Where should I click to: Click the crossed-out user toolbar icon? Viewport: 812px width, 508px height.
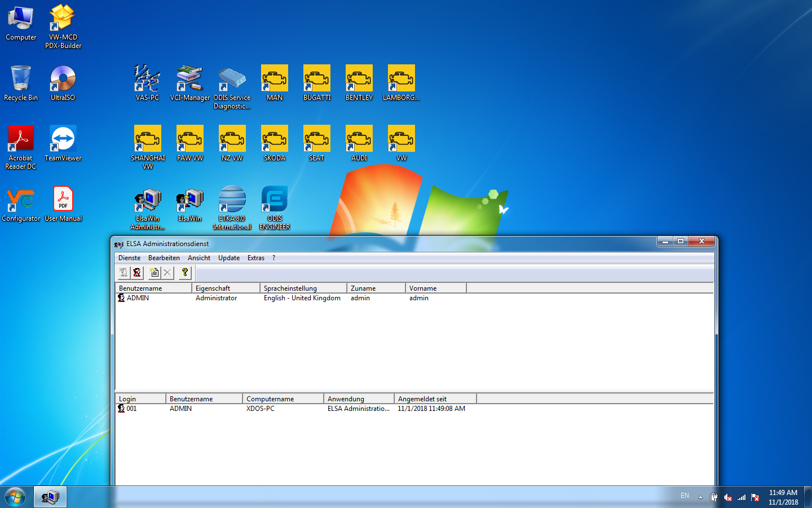click(x=137, y=273)
